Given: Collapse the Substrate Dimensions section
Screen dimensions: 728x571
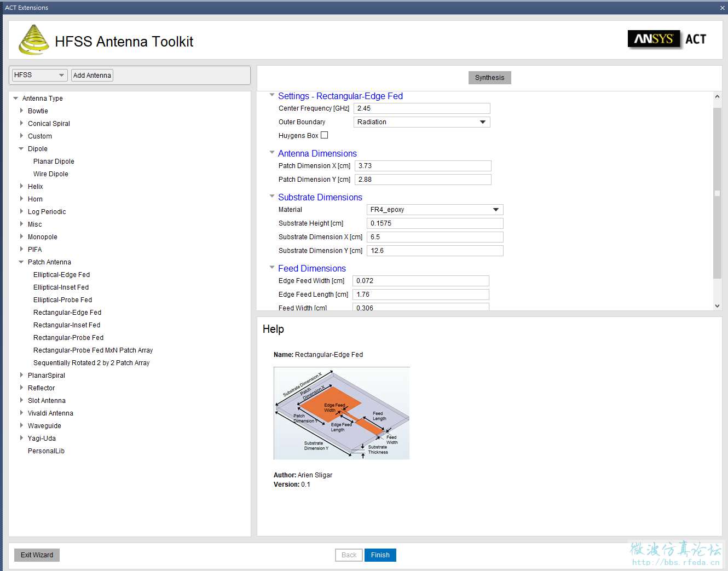Looking at the screenshot, I should (x=272, y=197).
